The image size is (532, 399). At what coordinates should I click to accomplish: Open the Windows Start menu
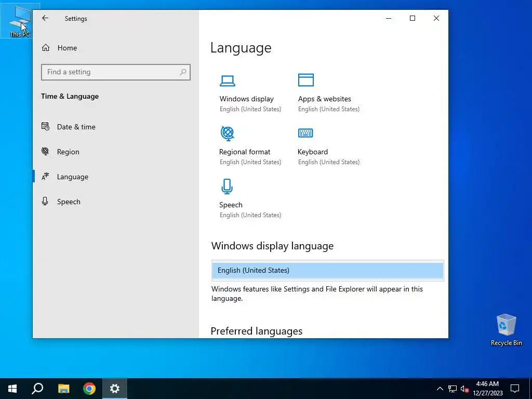coord(12,389)
